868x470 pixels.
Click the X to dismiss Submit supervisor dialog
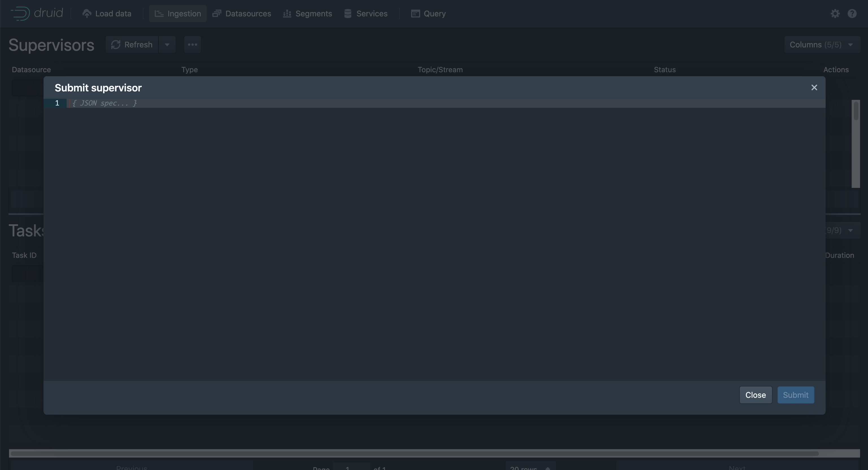(814, 87)
